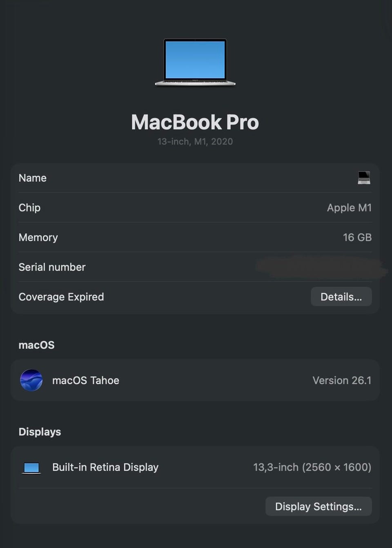The width and height of the screenshot is (392, 548).
Task: Select the 16 GB memory value
Action: 357,237
